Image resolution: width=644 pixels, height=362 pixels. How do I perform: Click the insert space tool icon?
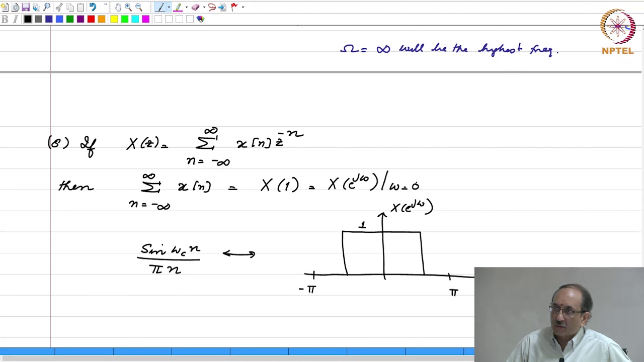tap(222, 7)
